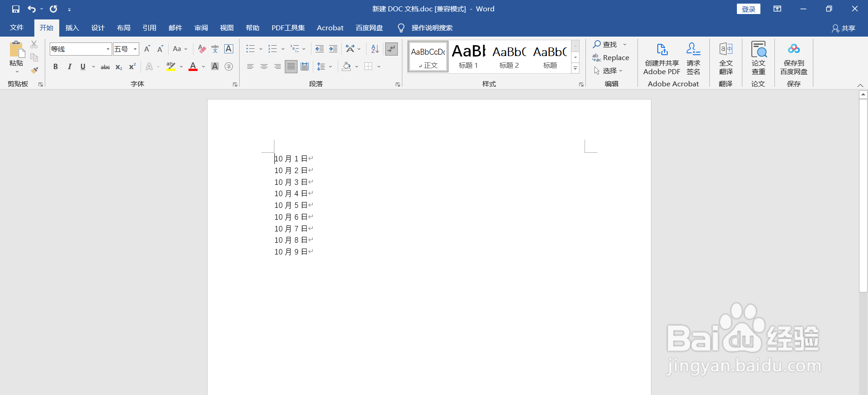Open the font size 五号 dropdown
Screen dimensions: 868x395
135,49
